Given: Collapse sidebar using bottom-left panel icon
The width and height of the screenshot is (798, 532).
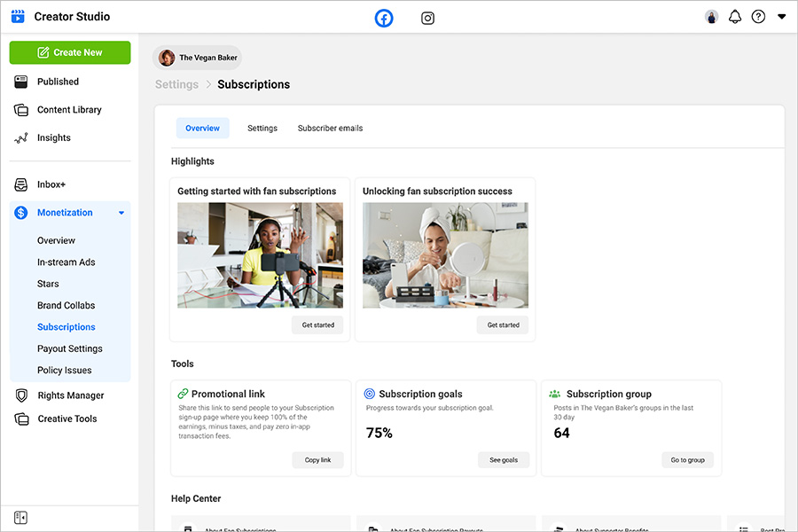Looking at the screenshot, I should 20,518.
